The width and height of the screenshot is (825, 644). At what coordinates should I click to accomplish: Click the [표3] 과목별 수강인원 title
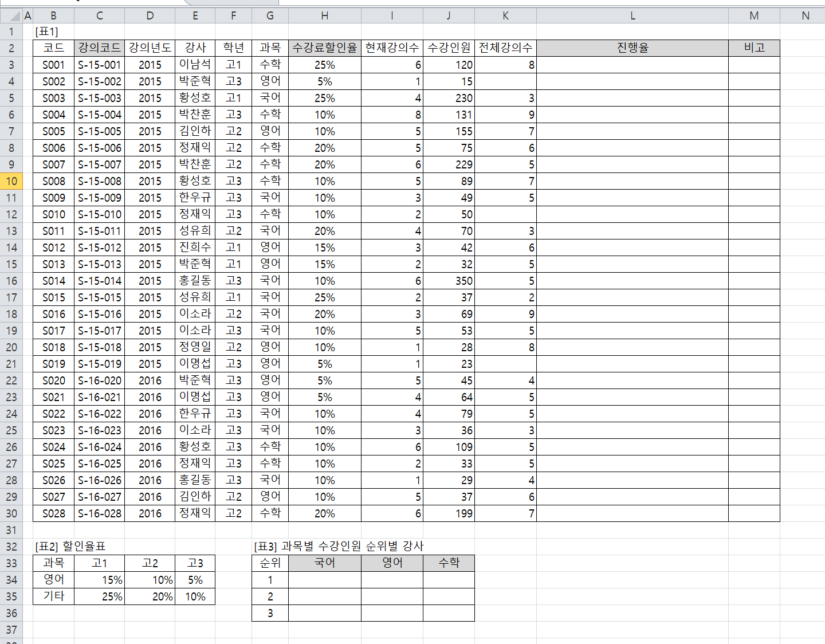(339, 546)
